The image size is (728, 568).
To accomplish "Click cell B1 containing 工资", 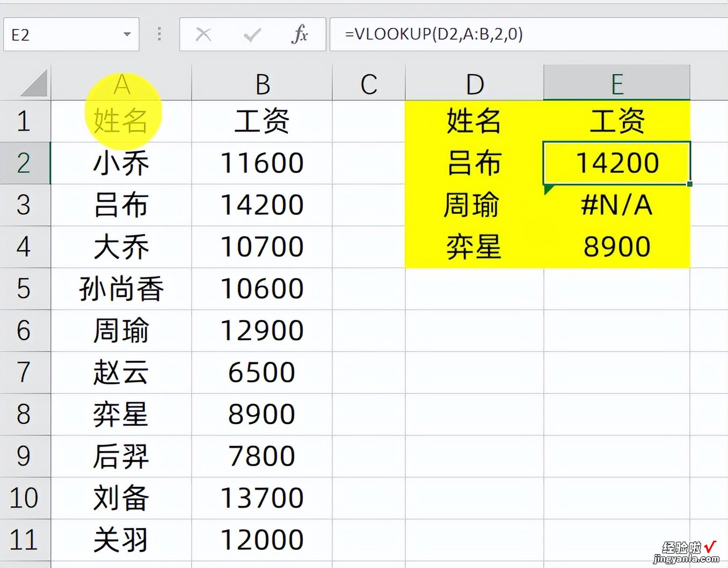I will 262,121.
